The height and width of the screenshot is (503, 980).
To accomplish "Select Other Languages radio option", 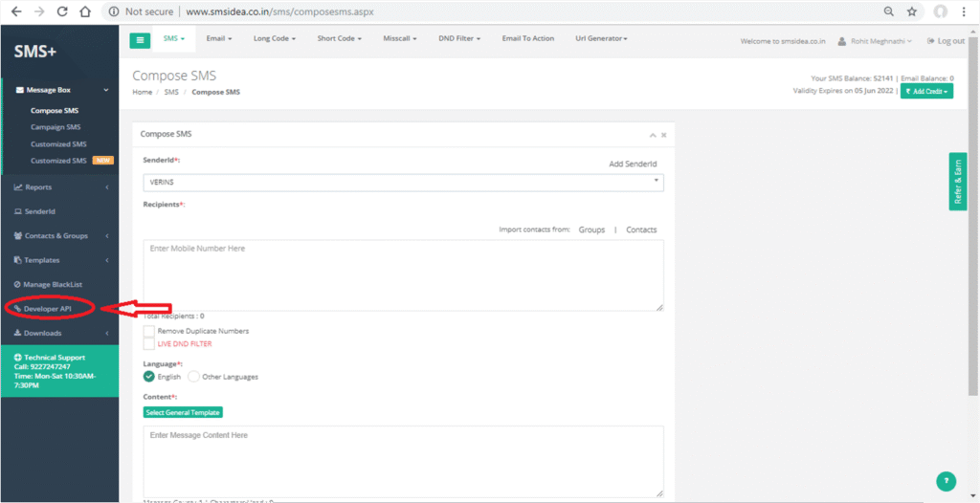I will pyautogui.click(x=194, y=377).
